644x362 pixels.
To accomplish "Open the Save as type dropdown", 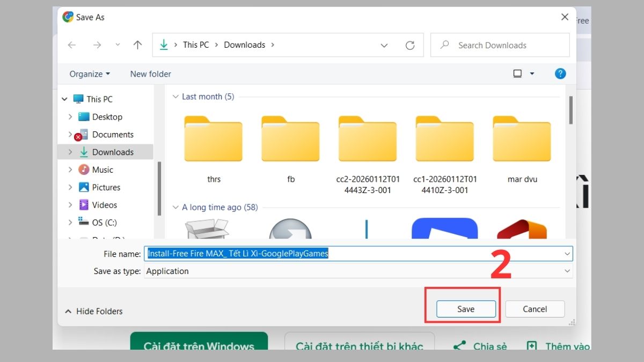I will [567, 271].
